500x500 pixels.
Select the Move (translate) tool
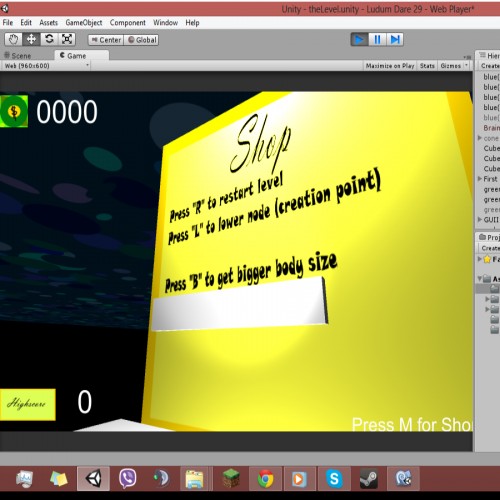(x=31, y=39)
